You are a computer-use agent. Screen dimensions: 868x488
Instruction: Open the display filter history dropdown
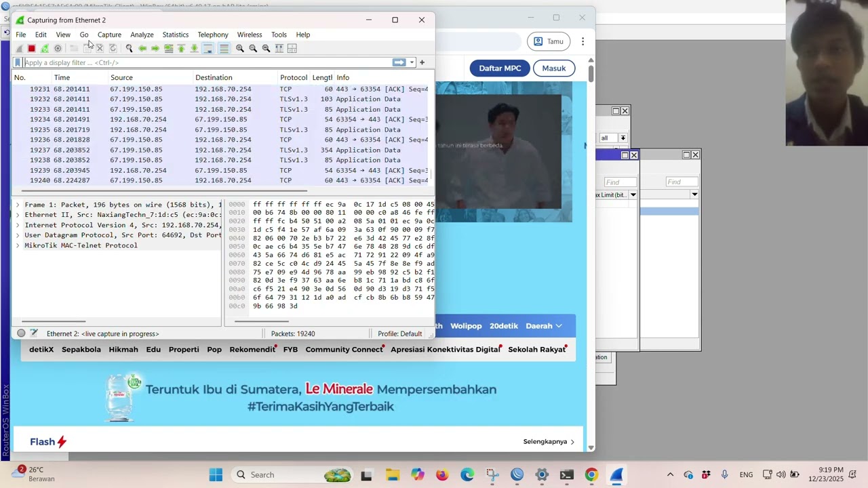pyautogui.click(x=411, y=62)
